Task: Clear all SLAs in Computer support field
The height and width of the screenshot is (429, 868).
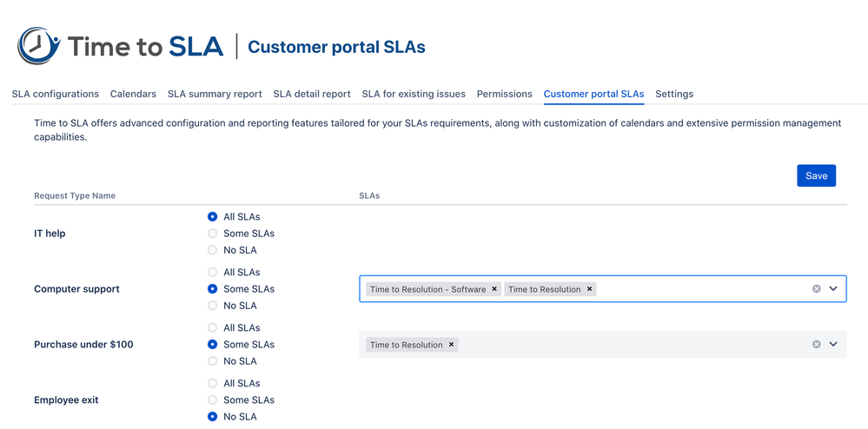Action: 816,289
